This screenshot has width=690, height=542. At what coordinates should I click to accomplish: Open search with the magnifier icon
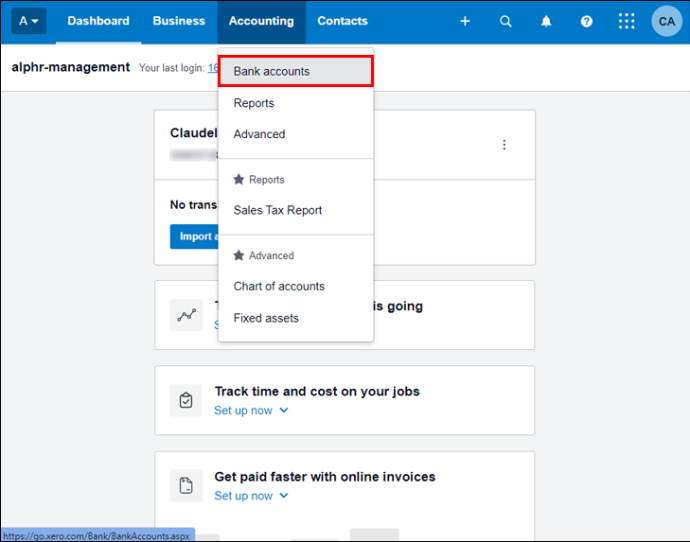pyautogui.click(x=506, y=21)
